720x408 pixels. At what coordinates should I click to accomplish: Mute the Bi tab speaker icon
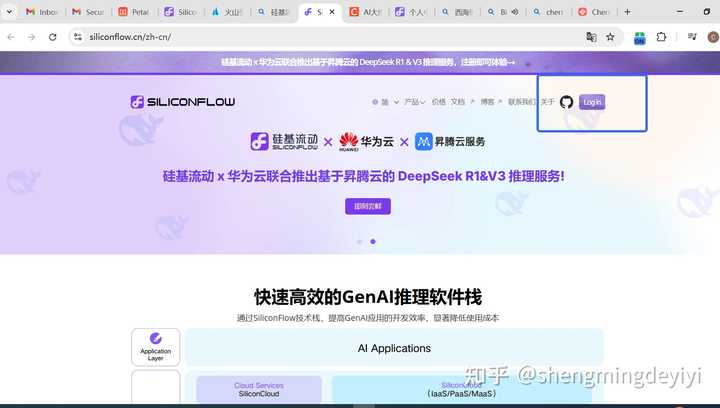click(515, 12)
